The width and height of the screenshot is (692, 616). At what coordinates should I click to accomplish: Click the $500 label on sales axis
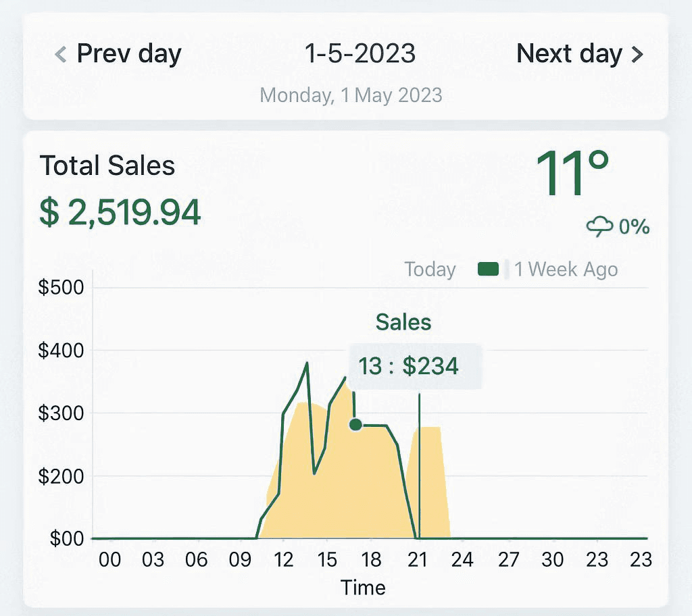(61, 288)
